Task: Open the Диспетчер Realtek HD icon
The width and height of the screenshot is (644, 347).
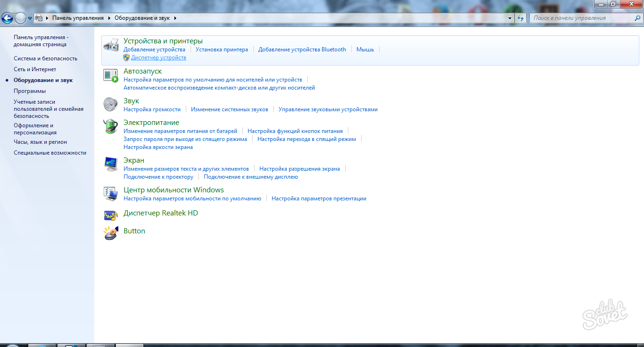Action: [x=111, y=215]
